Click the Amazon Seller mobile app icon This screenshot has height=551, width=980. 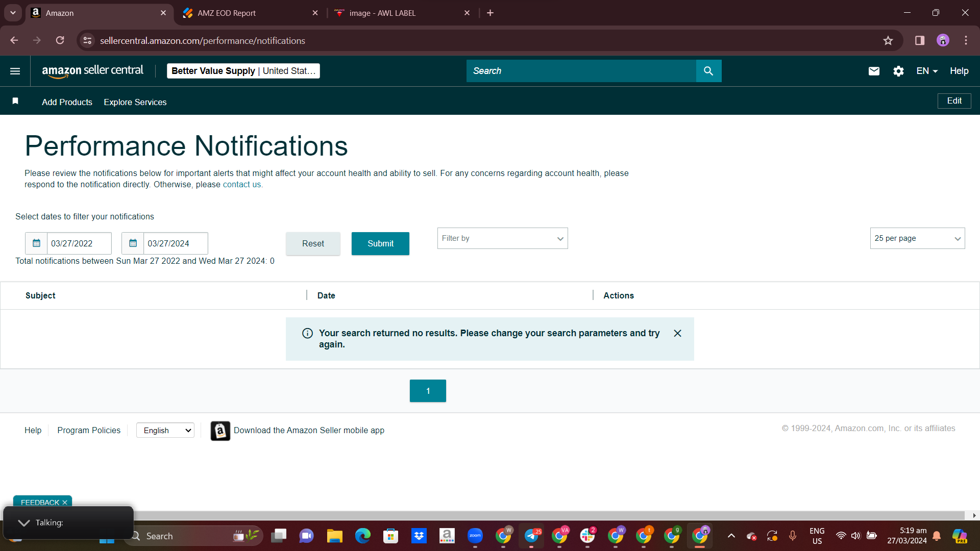[220, 431]
